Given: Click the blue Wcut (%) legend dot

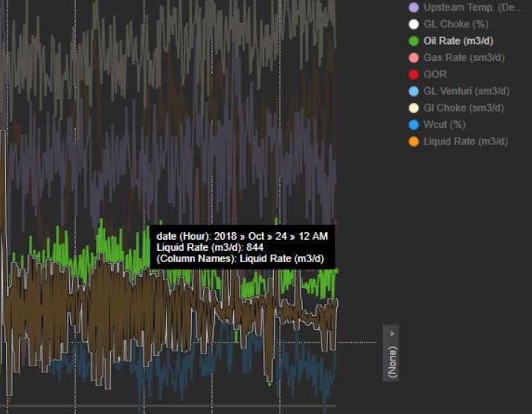Looking at the screenshot, I should click(x=414, y=124).
